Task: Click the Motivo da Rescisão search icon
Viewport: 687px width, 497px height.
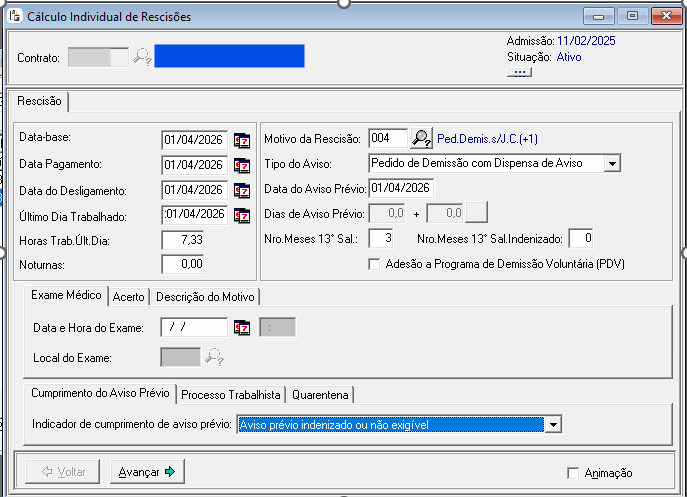Action: point(422,138)
